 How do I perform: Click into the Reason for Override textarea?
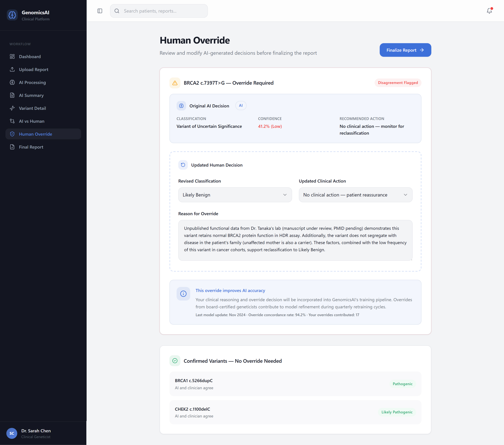coord(295,240)
